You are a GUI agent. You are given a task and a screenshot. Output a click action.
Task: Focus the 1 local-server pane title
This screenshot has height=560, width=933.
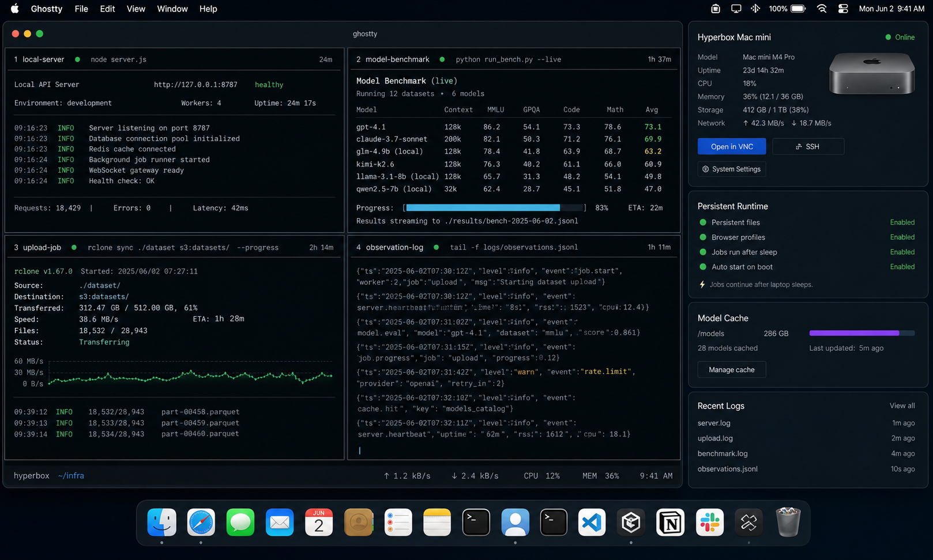pyautogui.click(x=39, y=59)
